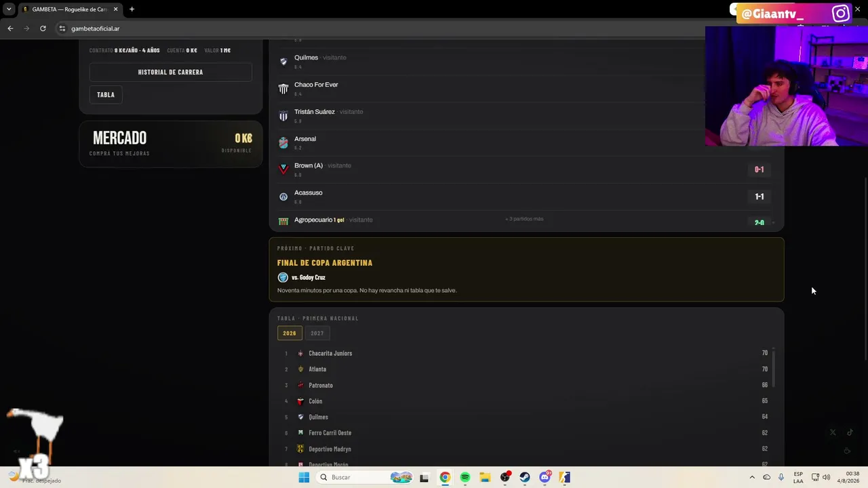Viewport: 868px width, 488px height.
Task: Click the 2-0 result for Agropecuario
Action: coord(759,222)
